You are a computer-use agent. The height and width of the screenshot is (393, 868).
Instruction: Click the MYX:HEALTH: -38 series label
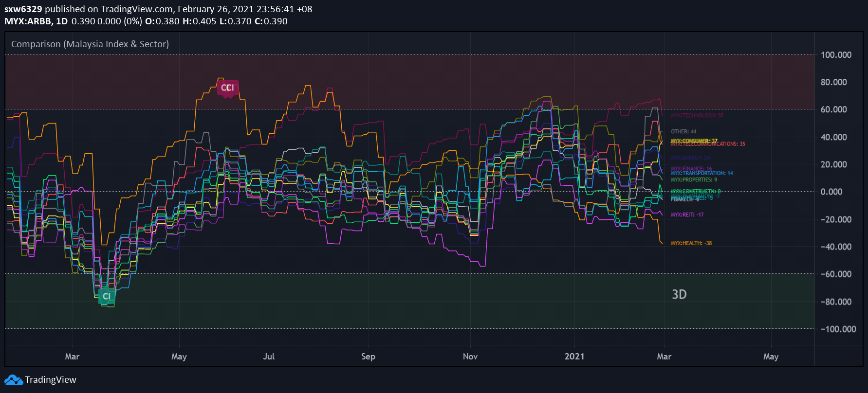coord(691,243)
